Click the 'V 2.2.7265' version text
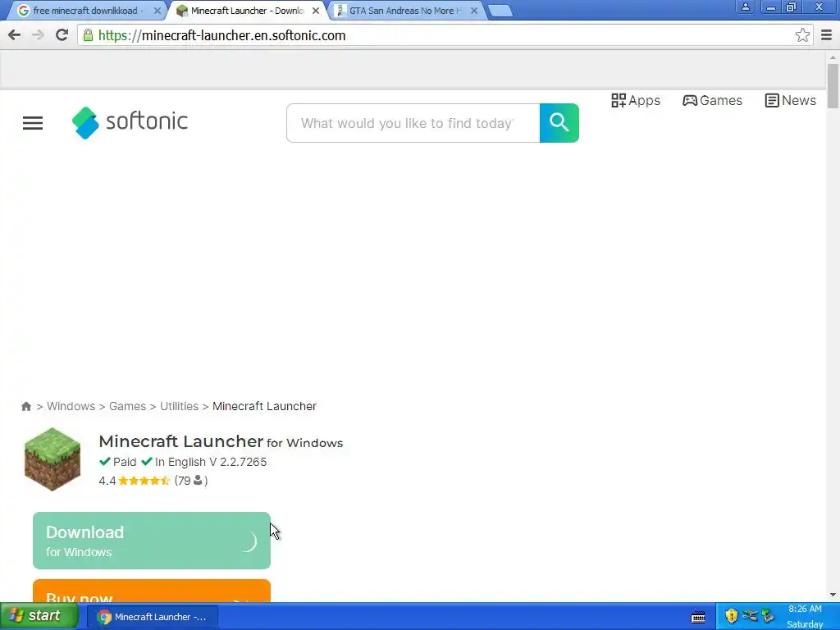Screen dimensions: 840x630 pos(238,462)
